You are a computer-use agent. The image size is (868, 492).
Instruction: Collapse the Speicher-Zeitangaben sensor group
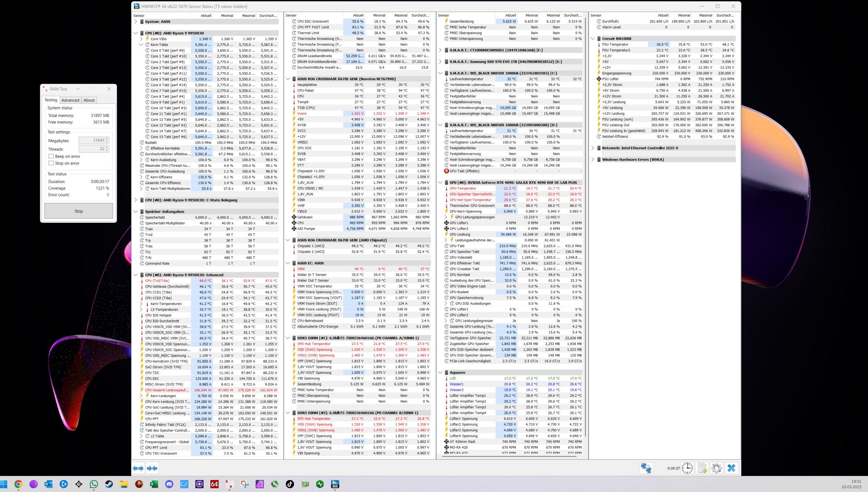pyautogui.click(x=135, y=211)
